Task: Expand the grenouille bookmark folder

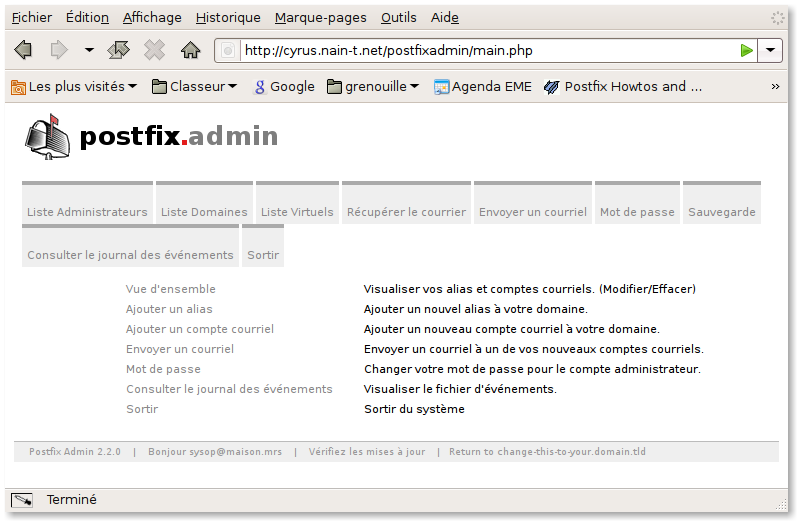Action: pos(374,87)
